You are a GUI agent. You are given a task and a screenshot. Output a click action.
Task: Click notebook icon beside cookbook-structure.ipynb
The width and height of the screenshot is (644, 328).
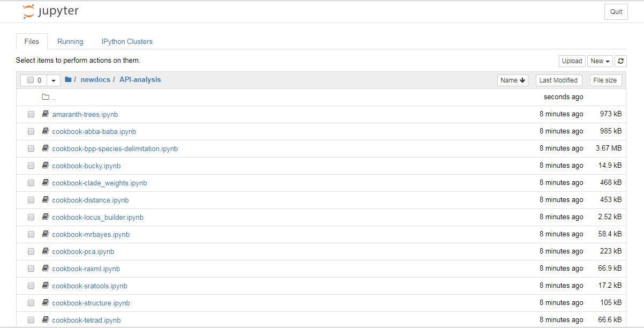[x=46, y=303]
